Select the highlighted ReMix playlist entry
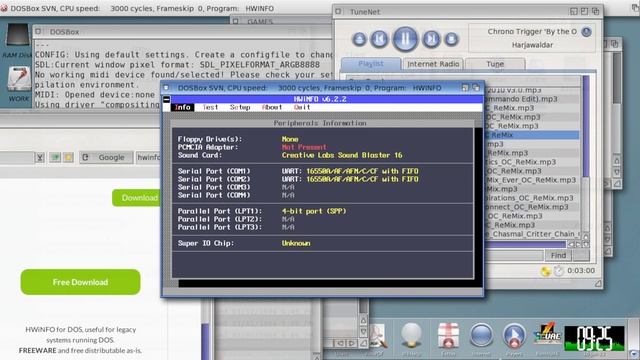Screen dimensions: 640x360 click(531, 135)
